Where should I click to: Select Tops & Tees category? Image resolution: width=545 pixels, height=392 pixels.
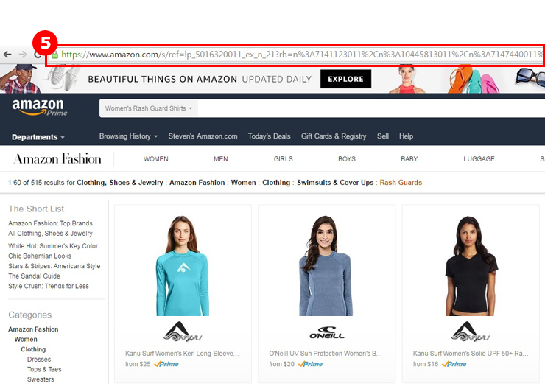44,370
